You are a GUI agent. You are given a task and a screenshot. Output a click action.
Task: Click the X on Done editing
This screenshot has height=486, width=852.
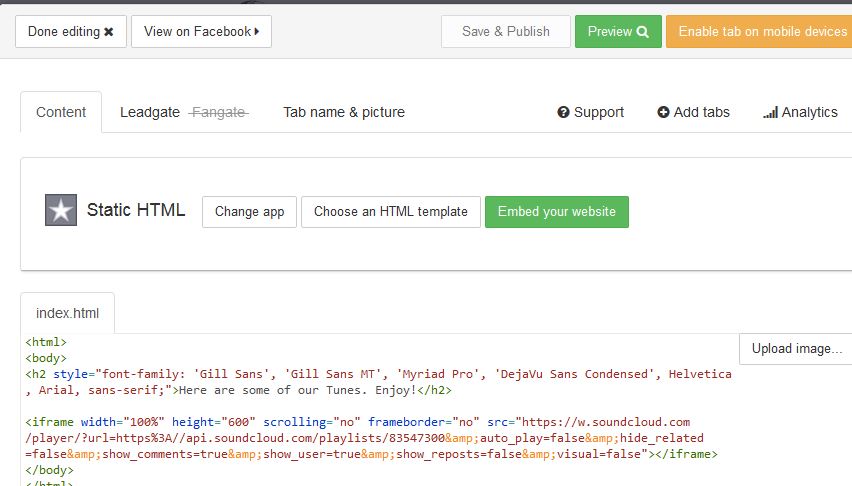click(x=109, y=32)
